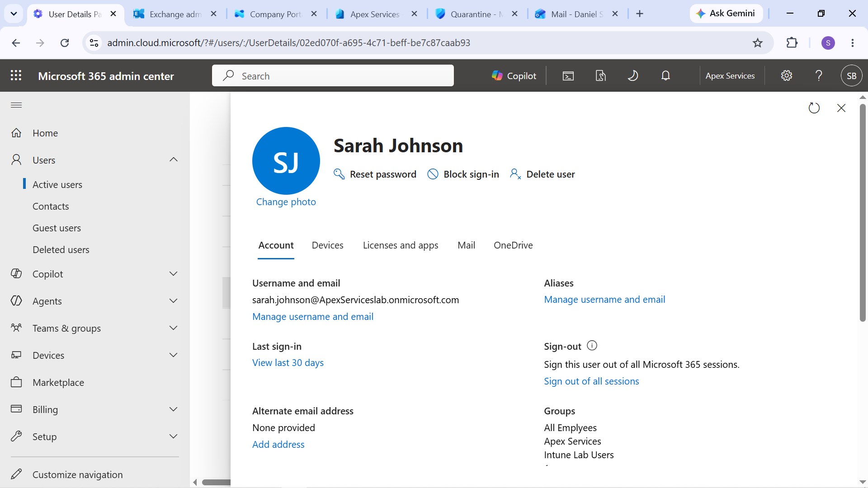Open Cloud Shell terminal icon
The width and height of the screenshot is (868, 488).
coord(568,75)
